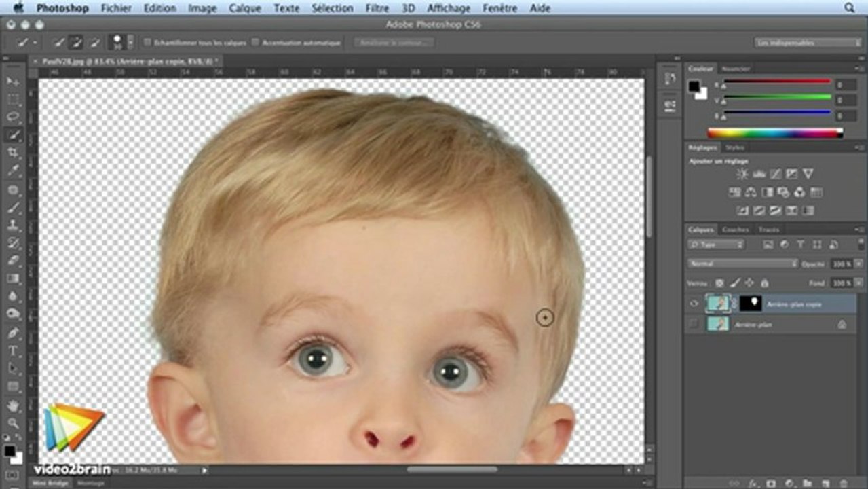Open the blend mode Normal dropdown

point(742,264)
